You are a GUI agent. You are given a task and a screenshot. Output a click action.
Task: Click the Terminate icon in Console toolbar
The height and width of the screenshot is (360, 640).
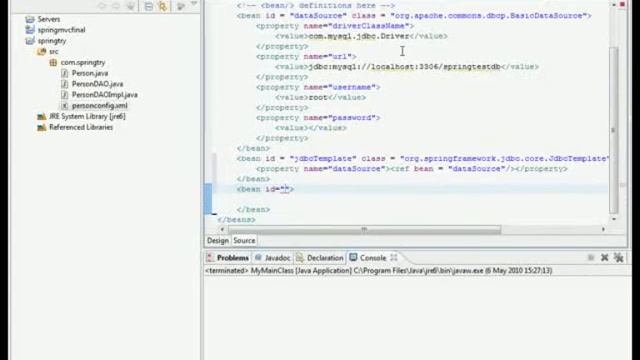point(591,258)
